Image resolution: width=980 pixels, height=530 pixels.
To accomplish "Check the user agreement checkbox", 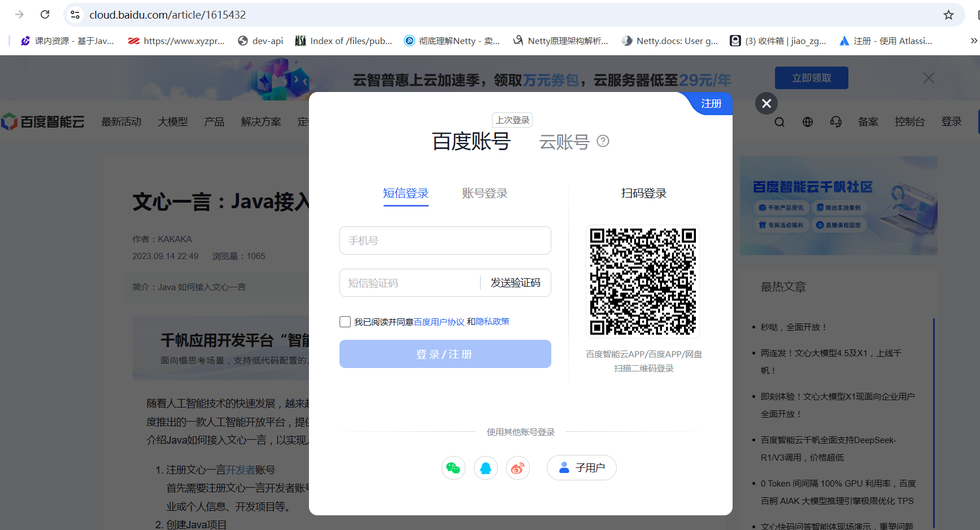I will 345,322.
